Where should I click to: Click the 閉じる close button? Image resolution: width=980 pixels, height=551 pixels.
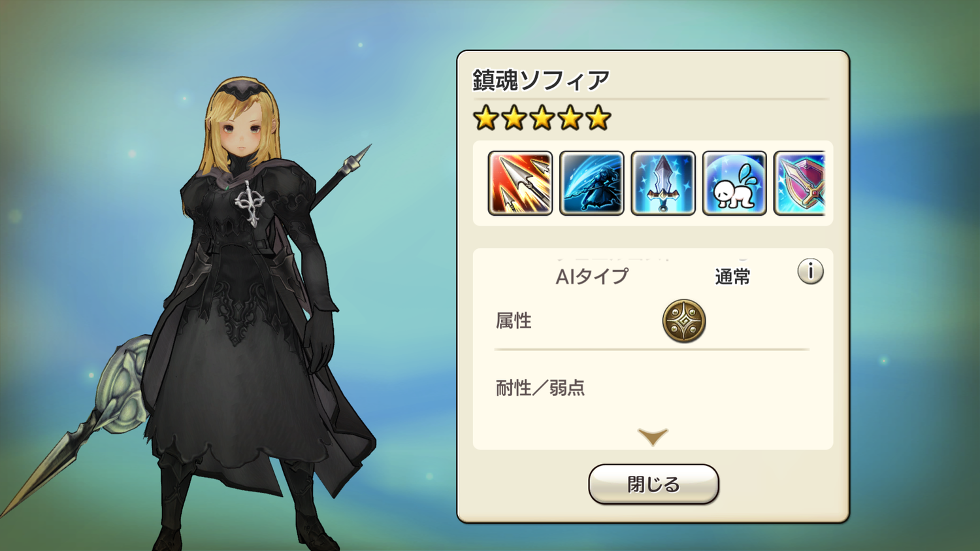pos(653,484)
